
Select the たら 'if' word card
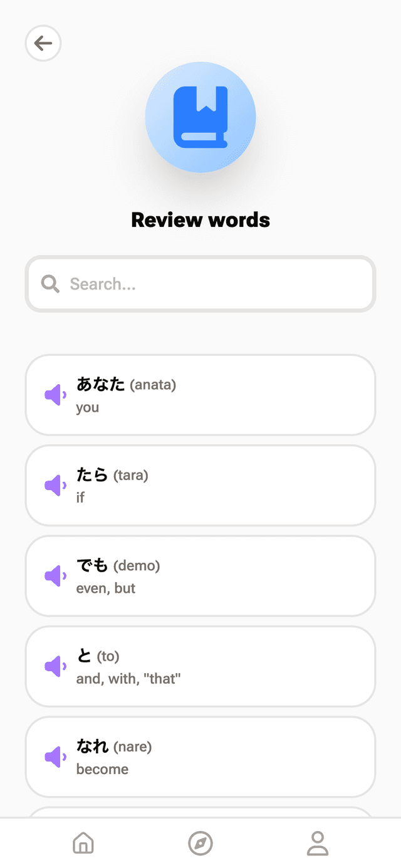pyautogui.click(x=251, y=486)
